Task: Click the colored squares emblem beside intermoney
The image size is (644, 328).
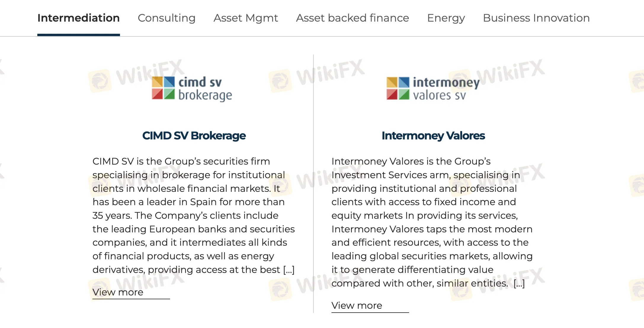Action: click(398, 88)
